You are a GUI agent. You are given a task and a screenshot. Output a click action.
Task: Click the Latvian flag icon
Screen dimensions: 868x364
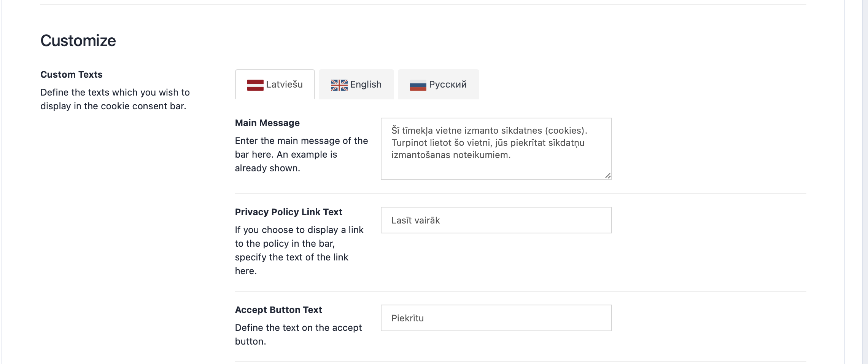pyautogui.click(x=255, y=85)
